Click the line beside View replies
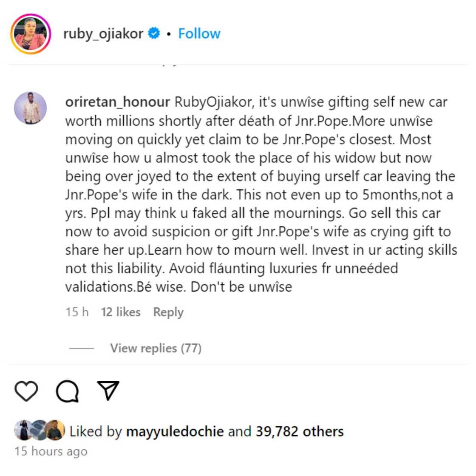Screen dimensions: 476x476 82,348
